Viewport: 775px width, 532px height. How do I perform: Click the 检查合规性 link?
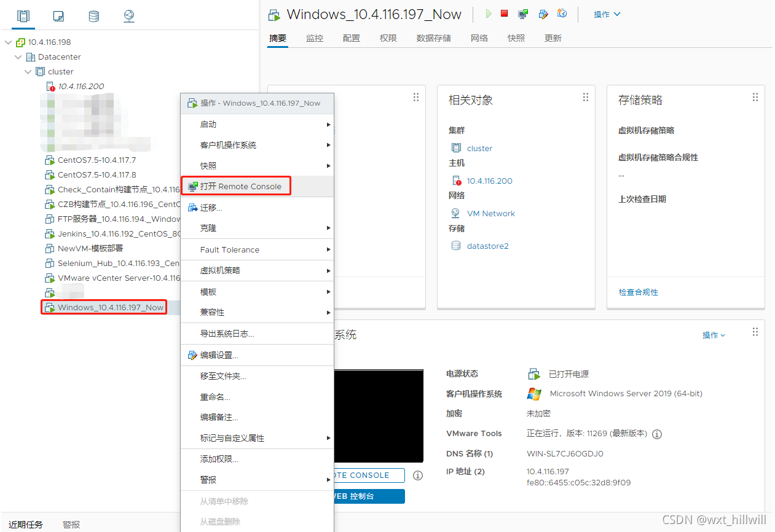(x=639, y=292)
